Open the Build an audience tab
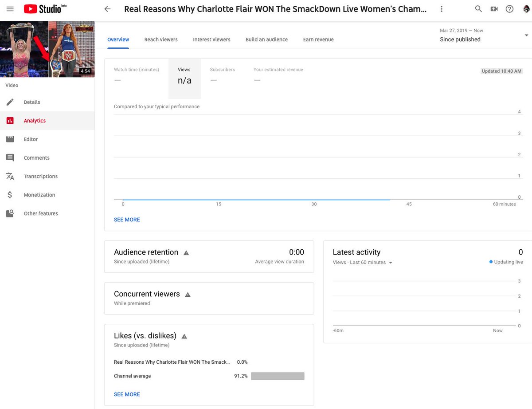The height and width of the screenshot is (409, 532). [x=266, y=39]
